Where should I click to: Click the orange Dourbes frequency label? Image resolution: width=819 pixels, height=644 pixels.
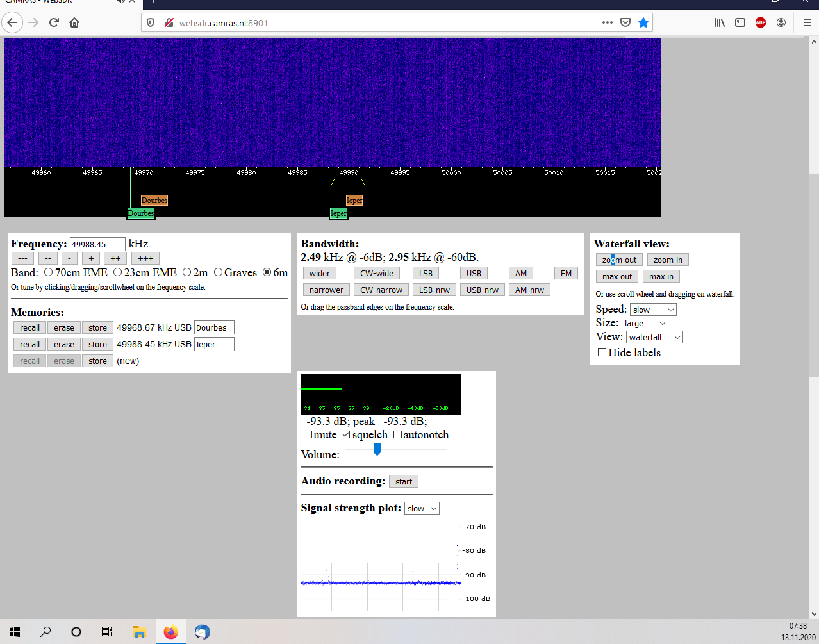coord(154,201)
